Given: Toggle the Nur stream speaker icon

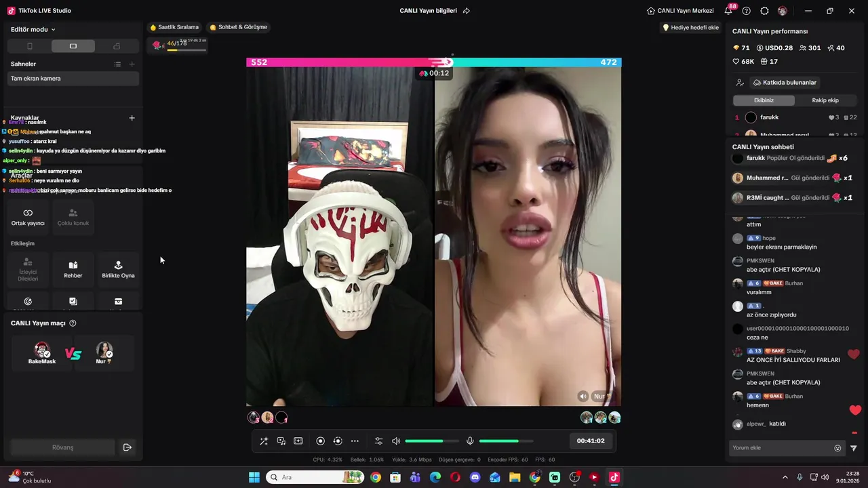Looking at the screenshot, I should [583, 396].
